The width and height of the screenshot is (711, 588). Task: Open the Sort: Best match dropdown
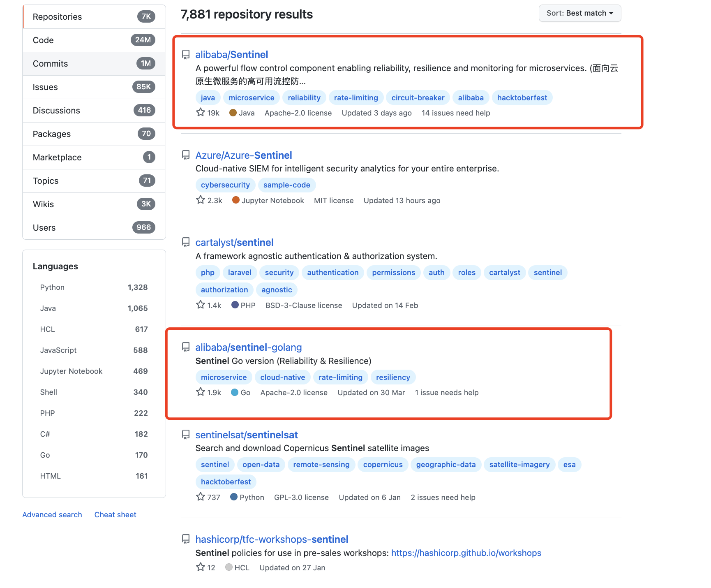[x=579, y=13]
